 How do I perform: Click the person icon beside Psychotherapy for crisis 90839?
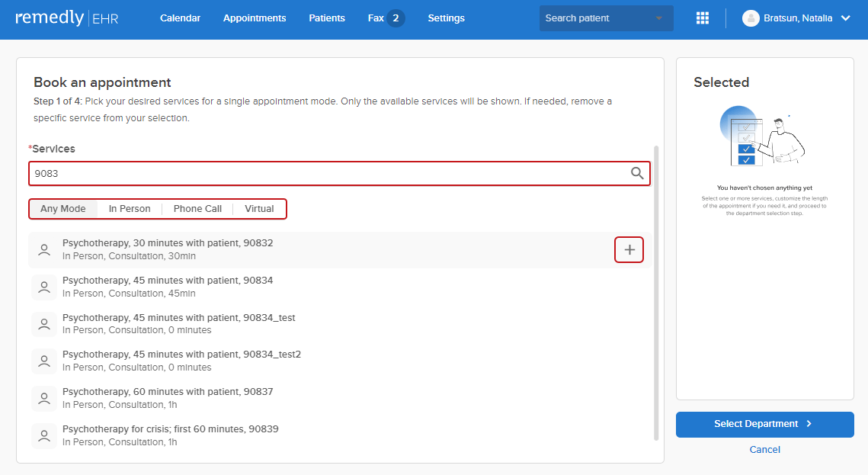(x=43, y=435)
